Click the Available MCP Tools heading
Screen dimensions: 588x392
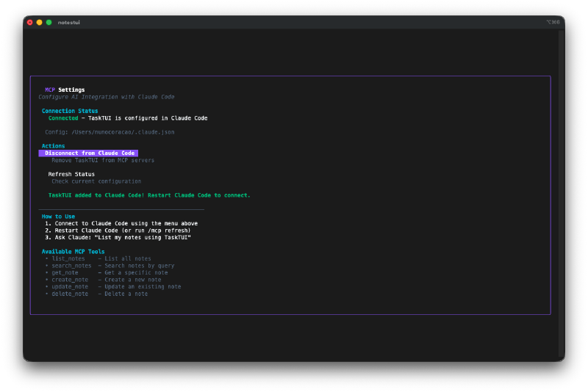click(73, 252)
